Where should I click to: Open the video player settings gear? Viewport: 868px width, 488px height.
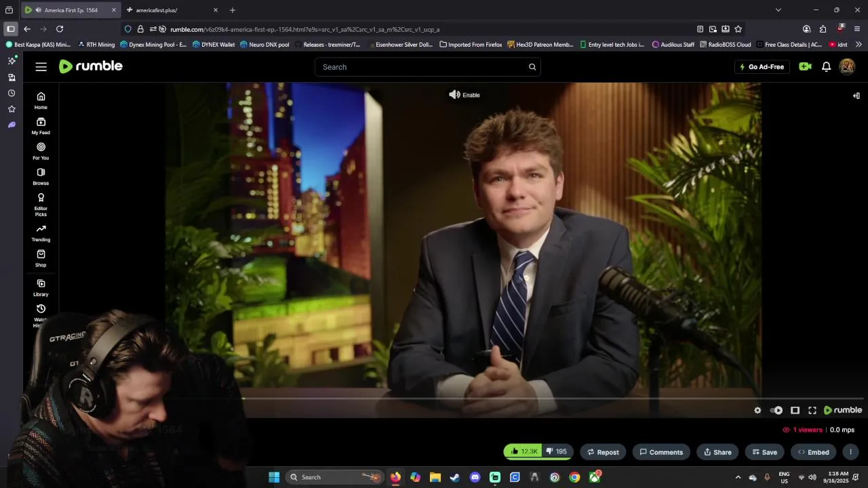coord(757,410)
